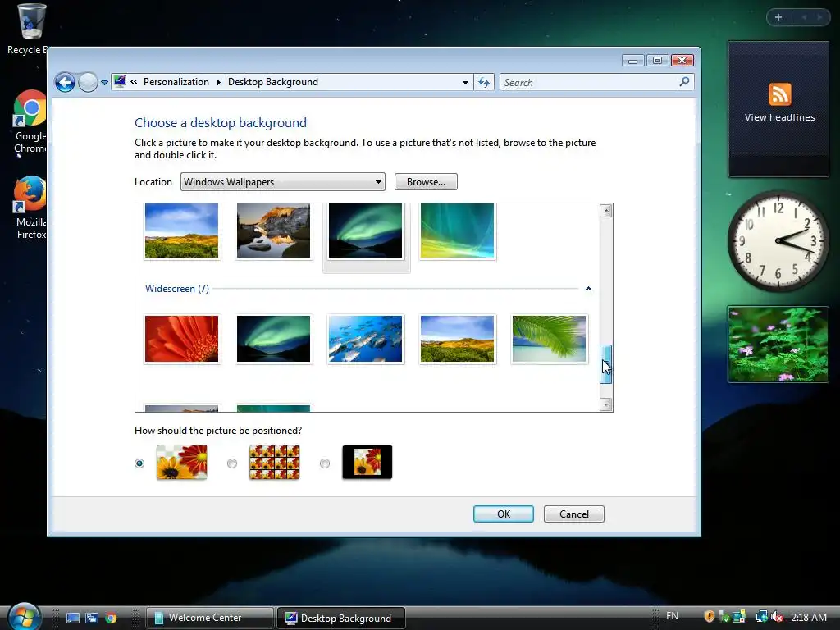
Task: Click View headlines in the feed gadget
Action: 779,117
